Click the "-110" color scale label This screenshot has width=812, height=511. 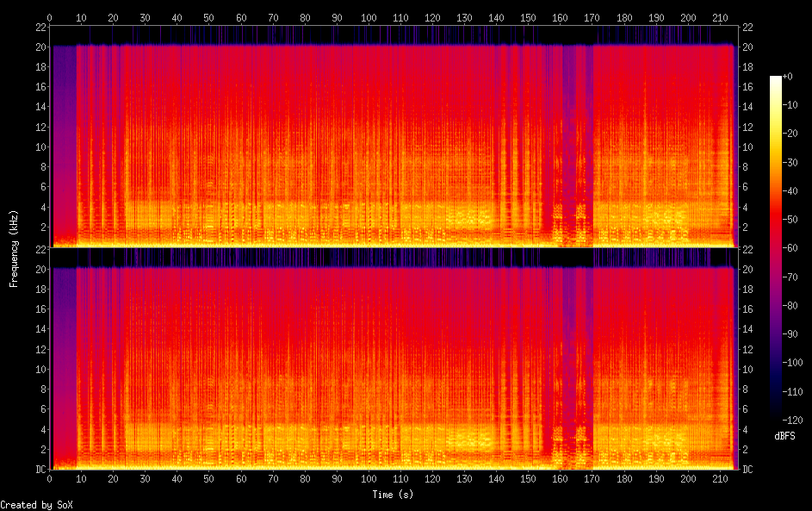pyautogui.click(x=793, y=391)
